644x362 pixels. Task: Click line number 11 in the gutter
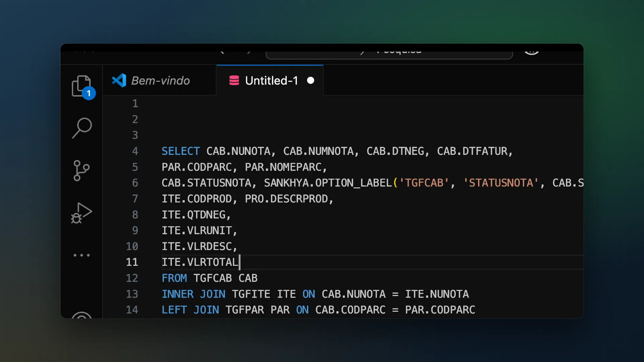pyautogui.click(x=132, y=262)
